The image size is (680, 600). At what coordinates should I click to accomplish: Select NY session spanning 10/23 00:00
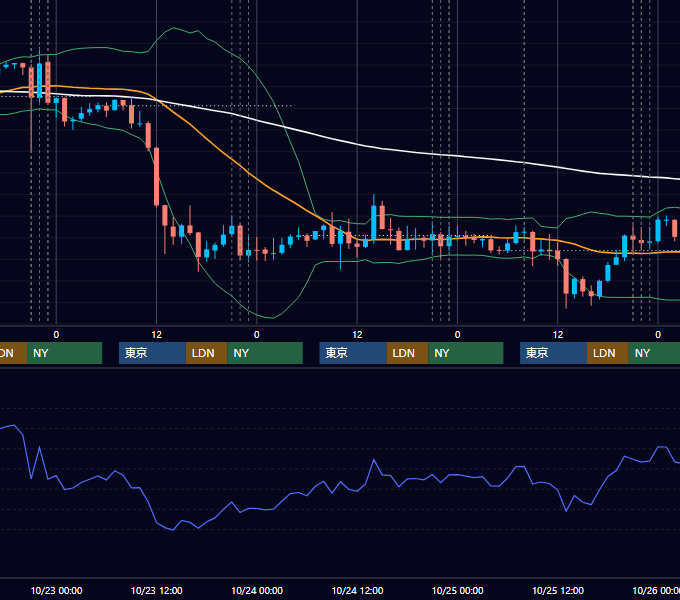click(64, 353)
